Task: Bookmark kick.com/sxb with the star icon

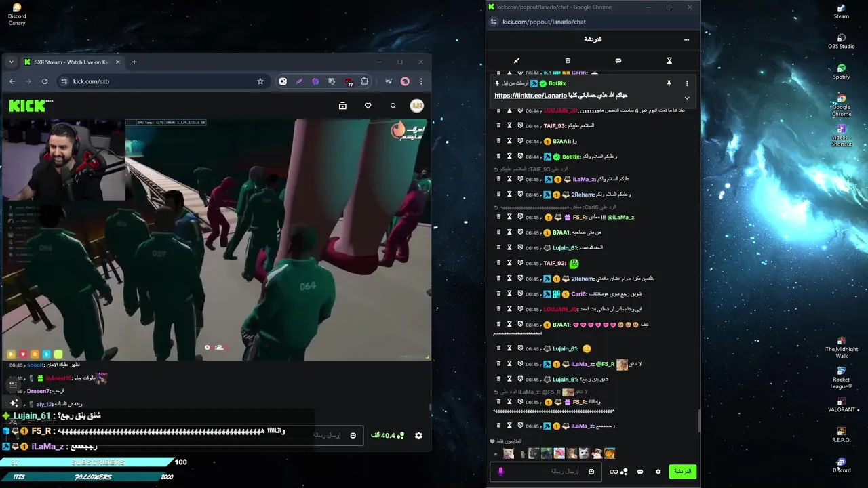Action: tap(260, 81)
